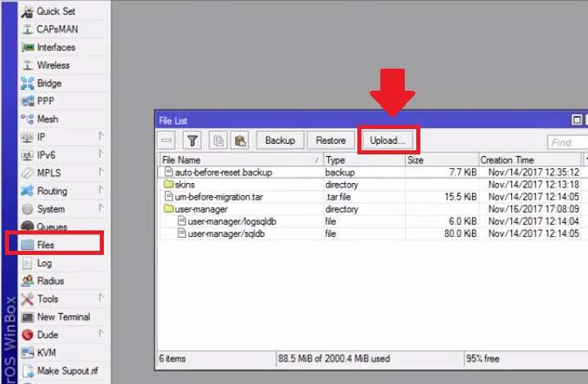This screenshot has height=384, width=588.
Task: Click the filter funnel icon
Action: click(x=191, y=141)
